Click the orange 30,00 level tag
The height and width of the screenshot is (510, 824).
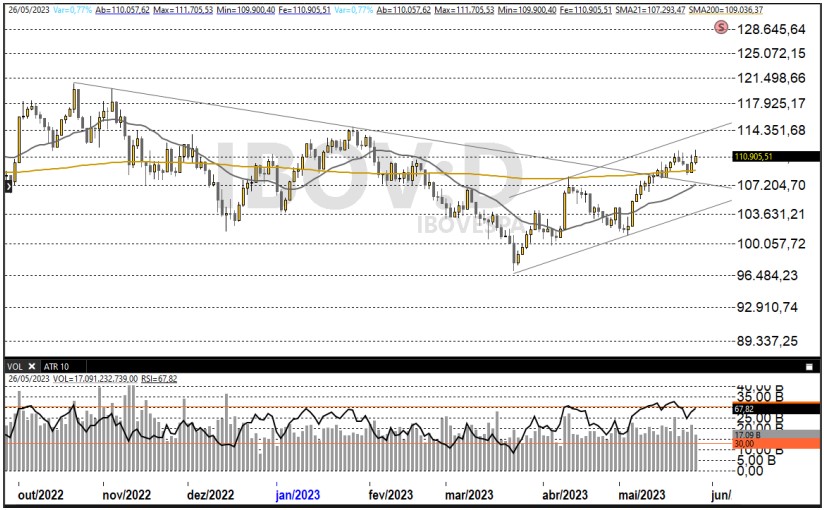776,444
